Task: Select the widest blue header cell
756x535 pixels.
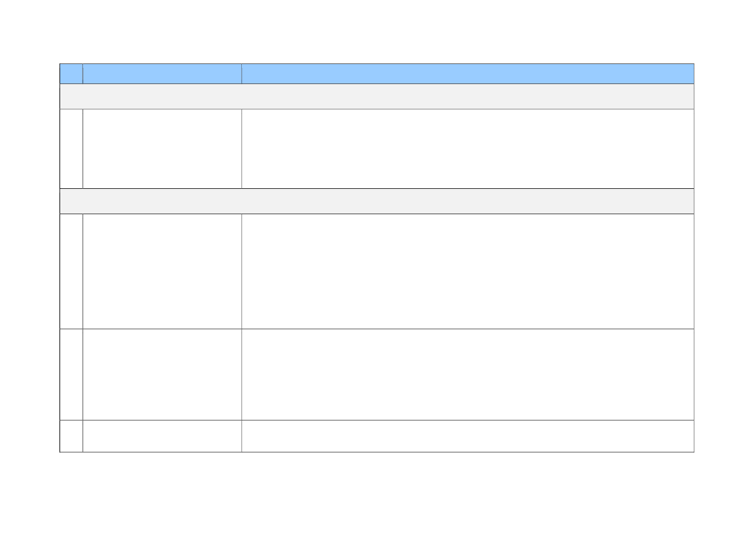Action: 468,74
